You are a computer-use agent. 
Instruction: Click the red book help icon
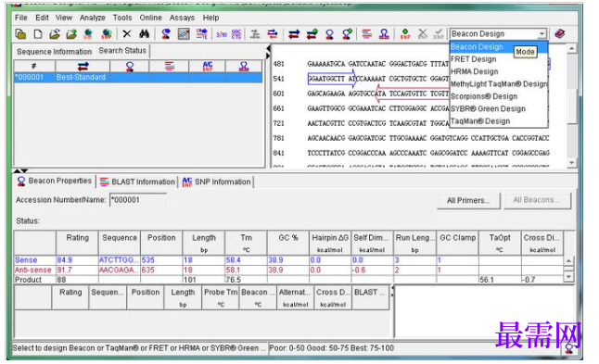(x=560, y=34)
